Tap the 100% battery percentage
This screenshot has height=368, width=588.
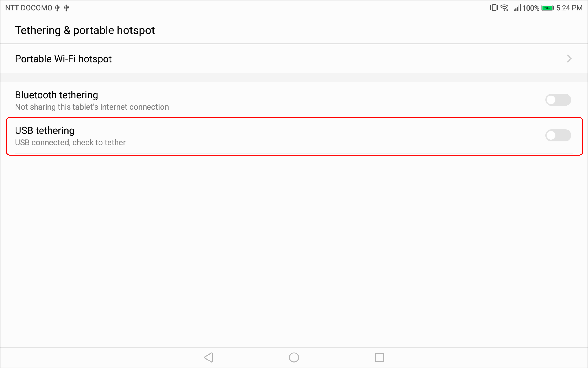pyautogui.click(x=531, y=8)
